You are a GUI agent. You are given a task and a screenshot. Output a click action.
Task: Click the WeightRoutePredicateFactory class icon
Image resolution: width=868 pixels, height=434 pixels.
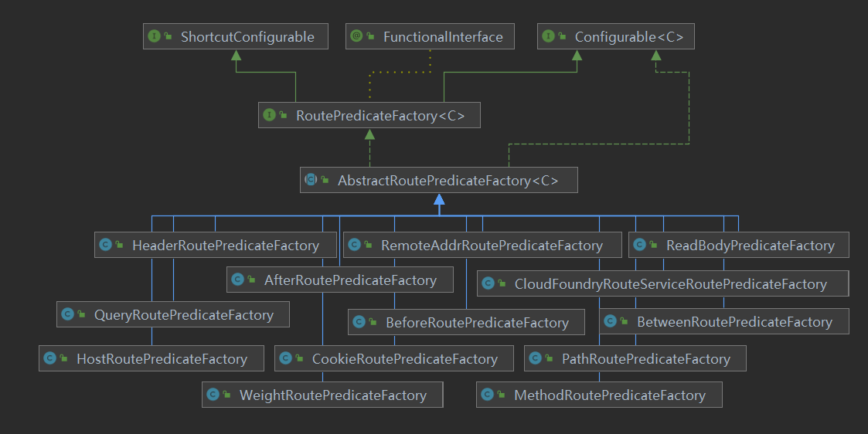pos(213,395)
